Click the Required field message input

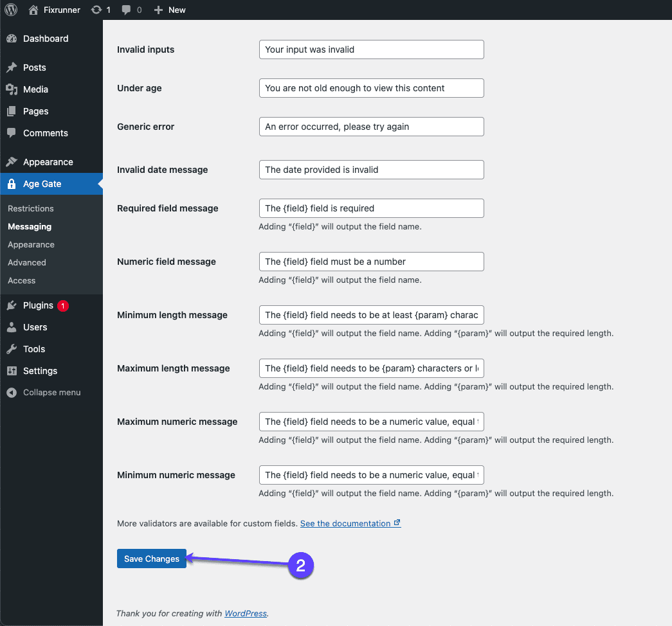pyautogui.click(x=372, y=208)
